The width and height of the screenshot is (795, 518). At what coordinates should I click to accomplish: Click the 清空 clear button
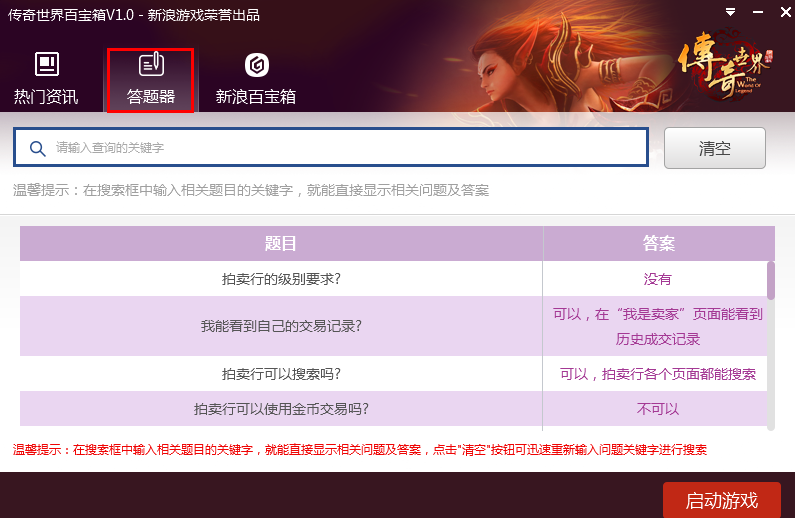(714, 148)
